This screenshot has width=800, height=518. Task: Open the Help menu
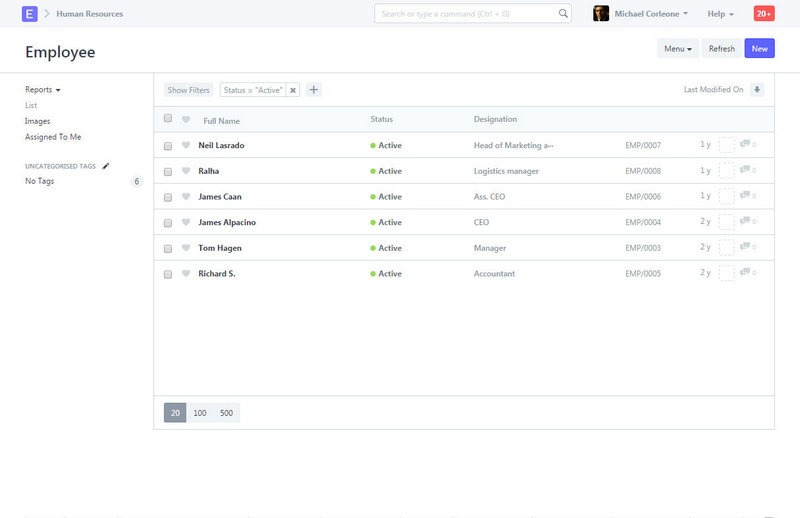[x=720, y=14]
